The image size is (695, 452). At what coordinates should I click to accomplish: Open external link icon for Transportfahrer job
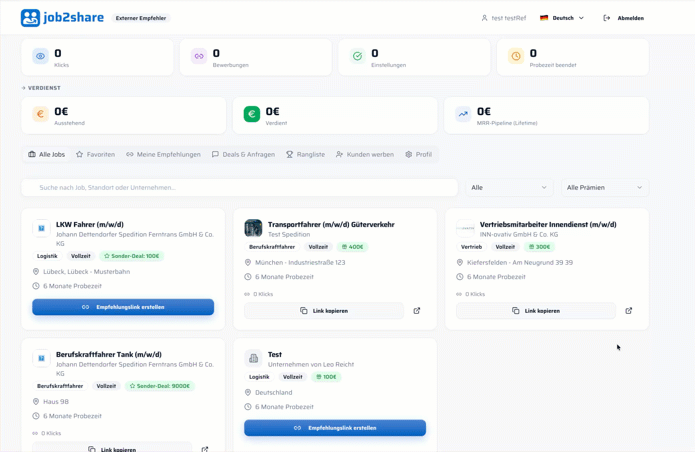click(417, 311)
